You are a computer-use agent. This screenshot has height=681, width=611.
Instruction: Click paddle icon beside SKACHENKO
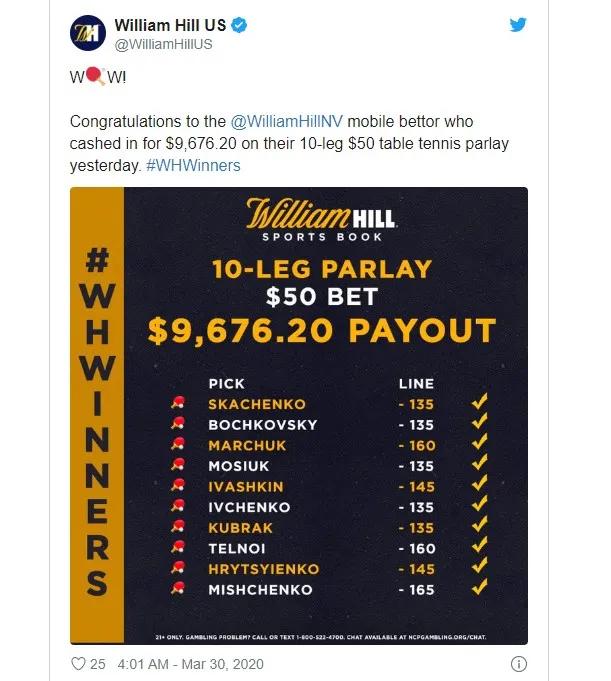(178, 403)
